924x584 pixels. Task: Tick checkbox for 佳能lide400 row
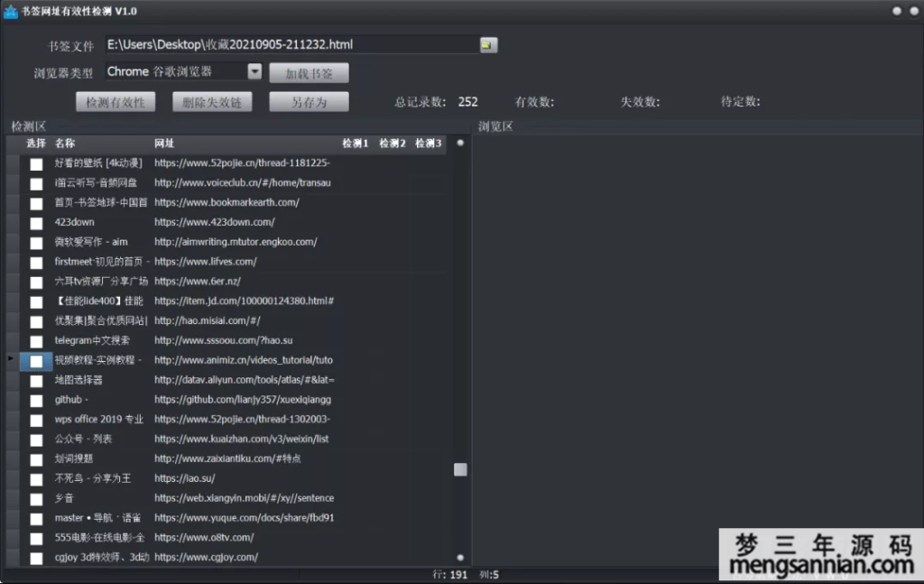36,301
